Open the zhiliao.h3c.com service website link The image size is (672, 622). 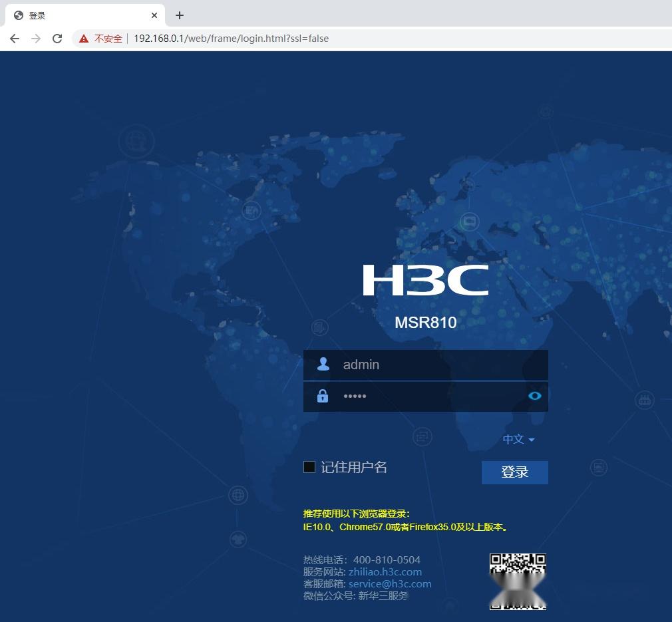coord(385,571)
